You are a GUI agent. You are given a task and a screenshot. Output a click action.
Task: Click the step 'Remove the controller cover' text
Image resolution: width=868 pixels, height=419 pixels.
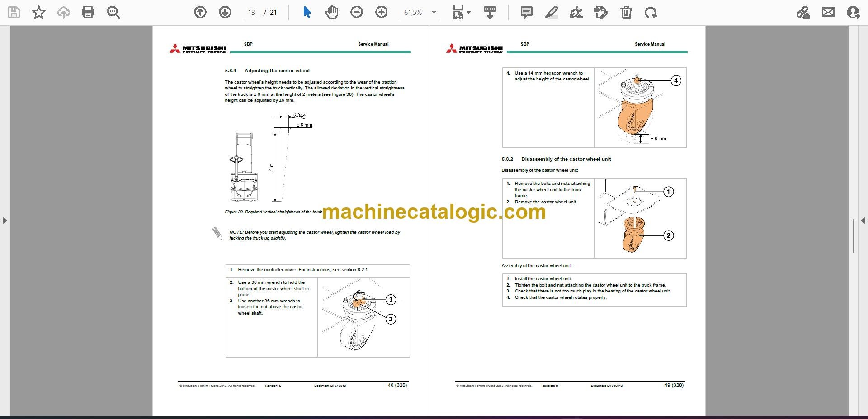pyautogui.click(x=303, y=270)
